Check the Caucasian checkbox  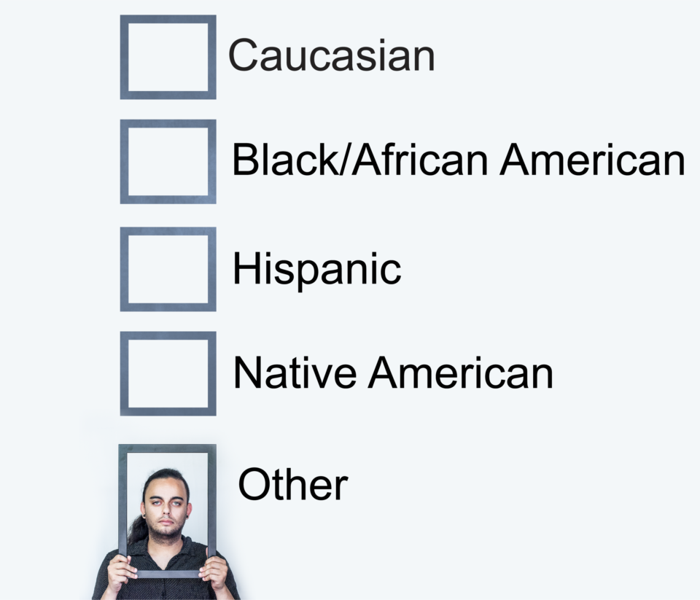[168, 57]
